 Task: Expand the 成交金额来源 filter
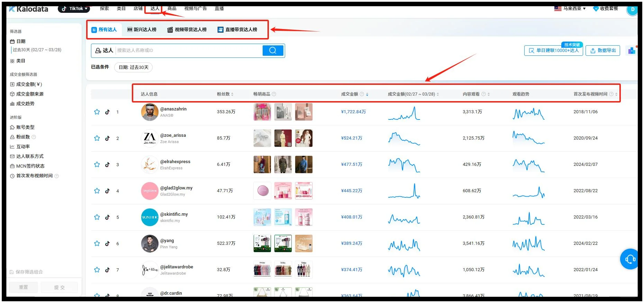tap(27, 94)
